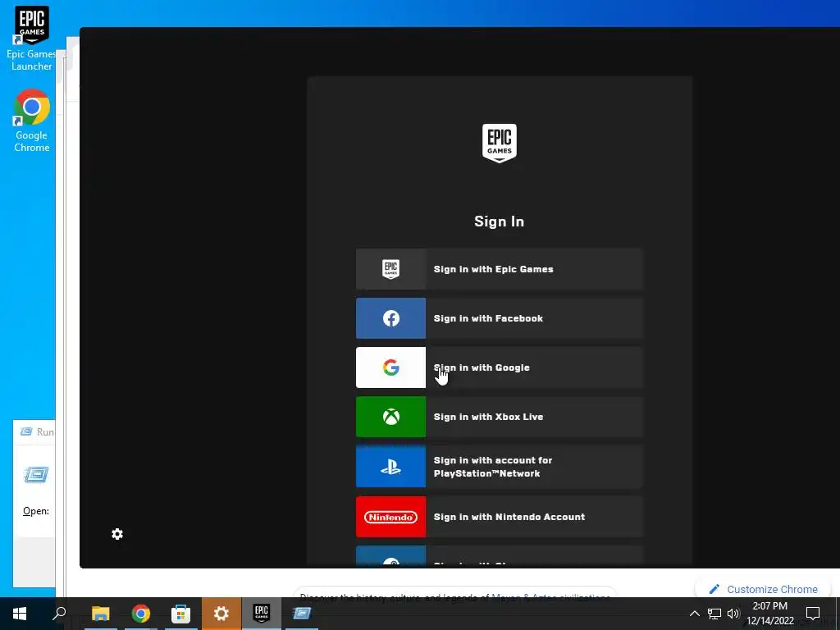Sign in with account for PlayStation Network

coord(499,467)
